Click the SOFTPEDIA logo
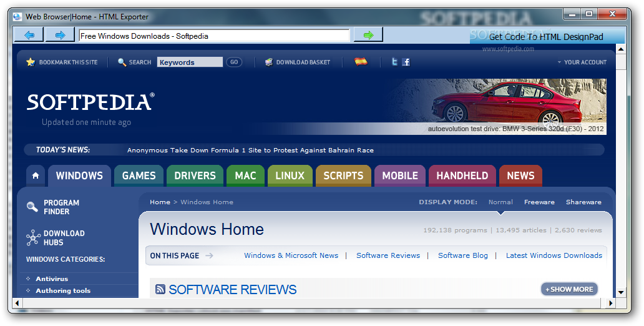This screenshot has height=326, width=644. (90, 102)
